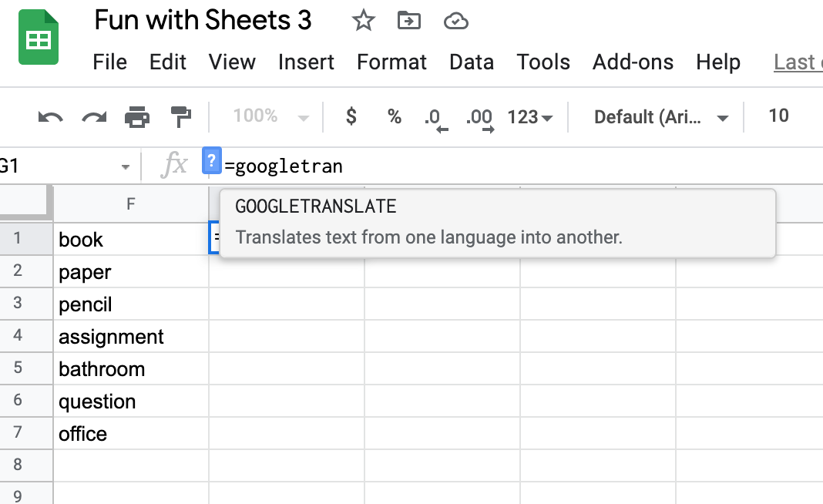
Task: Click the undo arrow in toolbar
Action: click(50, 117)
